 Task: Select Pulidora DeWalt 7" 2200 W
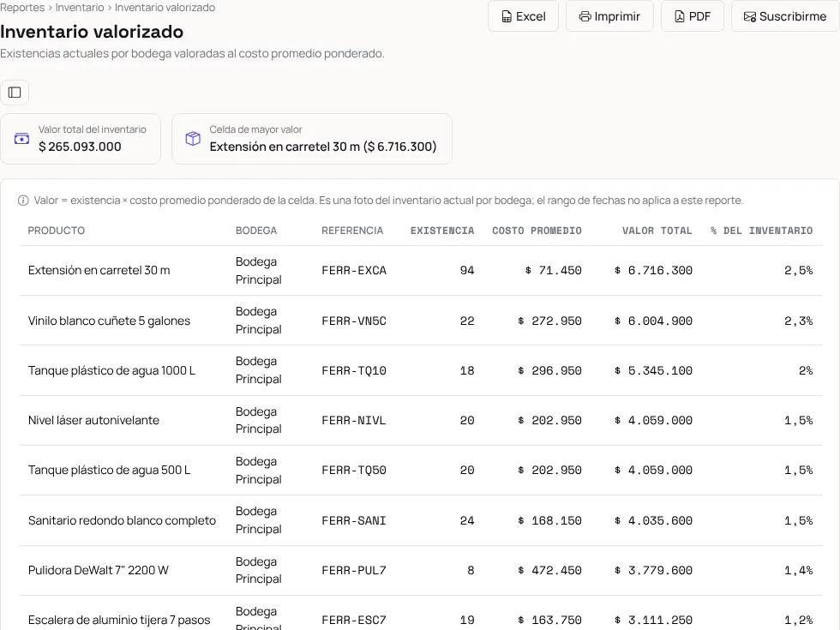click(99, 571)
